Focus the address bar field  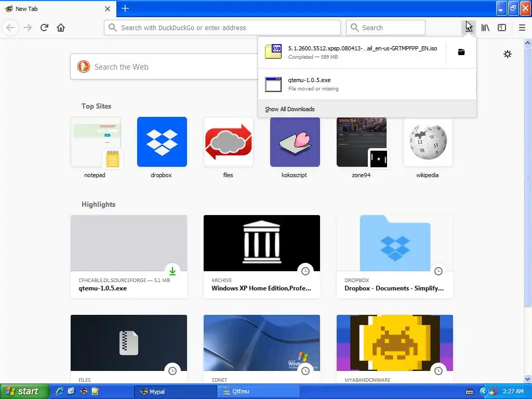pyautogui.click(x=222, y=28)
